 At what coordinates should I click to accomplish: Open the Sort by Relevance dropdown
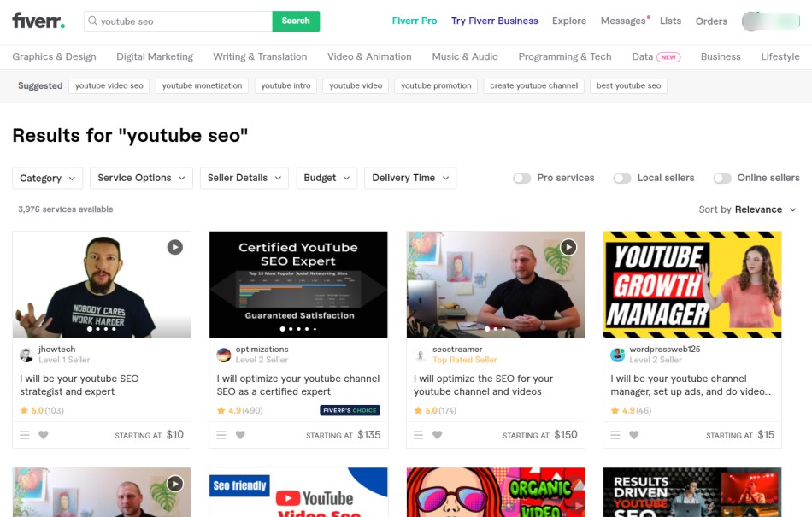[747, 209]
